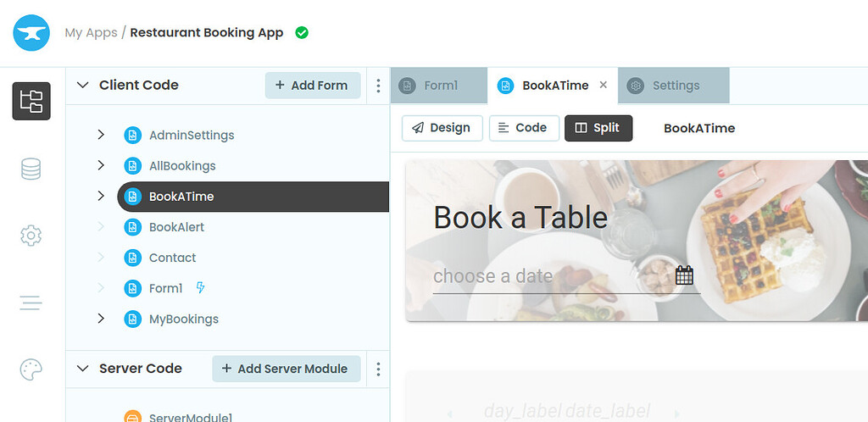Click the Add Form button
Viewport: 868px width, 422px height.
[313, 86]
